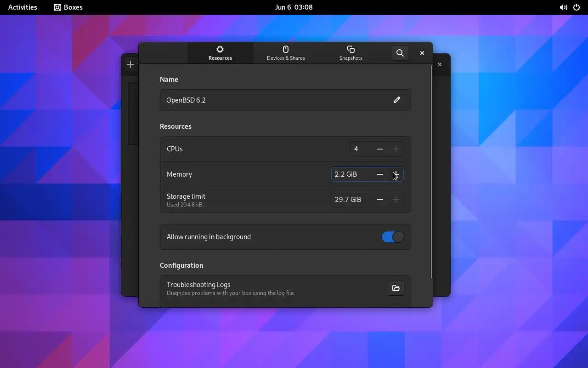Click the plus button in Boxes main window
The image size is (588, 368).
(x=130, y=64)
